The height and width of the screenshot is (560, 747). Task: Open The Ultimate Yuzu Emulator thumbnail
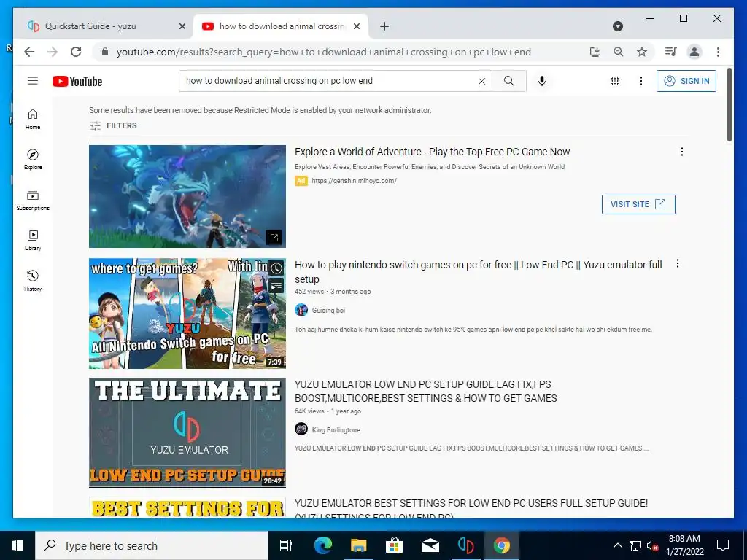(x=187, y=432)
